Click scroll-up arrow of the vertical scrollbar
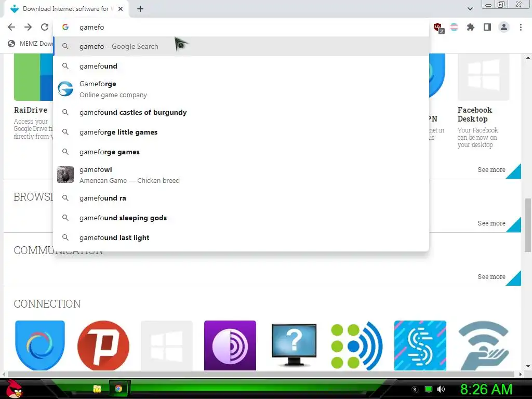532x399 pixels. coord(528,58)
